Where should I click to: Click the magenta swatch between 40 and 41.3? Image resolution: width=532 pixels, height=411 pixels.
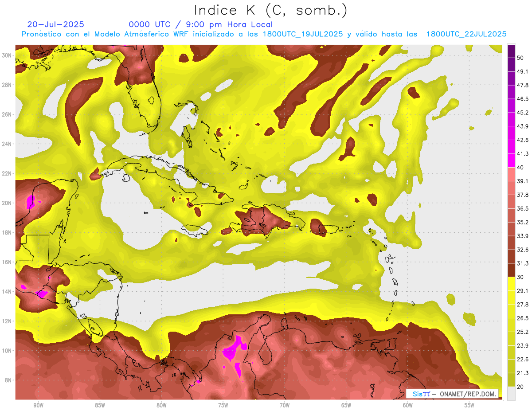tap(511, 160)
